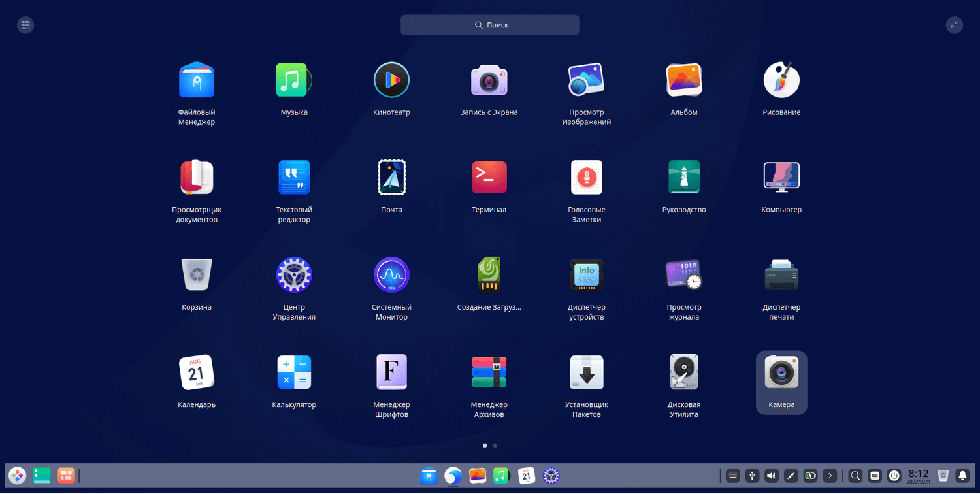Open the Руководство manual
The height and width of the screenshot is (494, 980).
point(684,178)
